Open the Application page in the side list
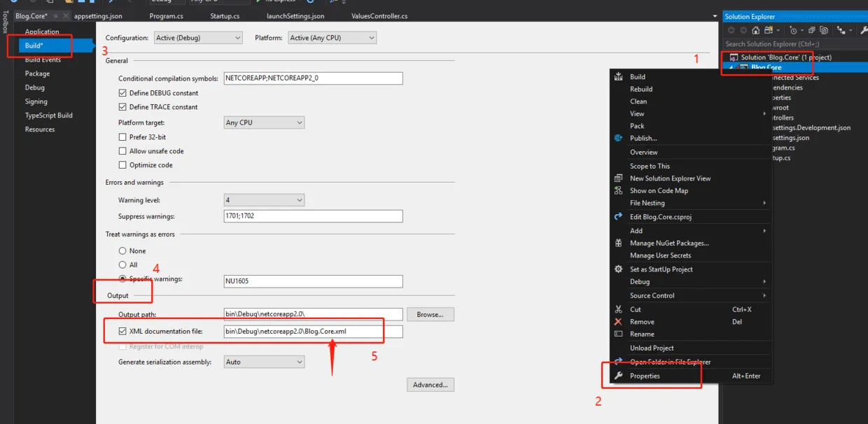This screenshot has width=868, height=424. pyautogui.click(x=42, y=32)
